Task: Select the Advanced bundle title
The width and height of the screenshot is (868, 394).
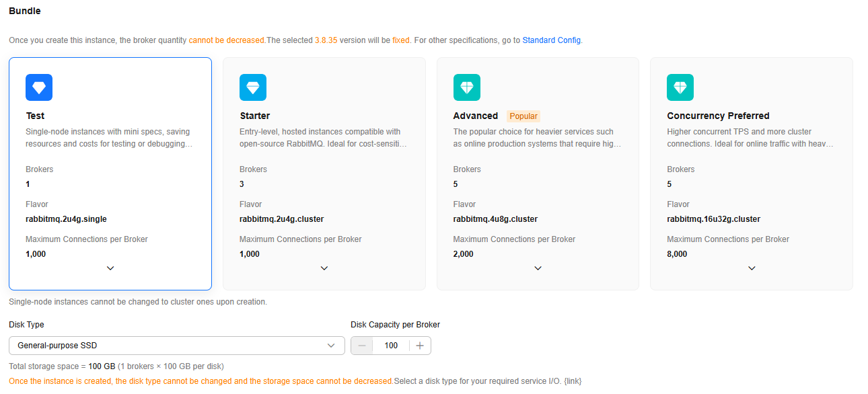Action: tap(475, 116)
